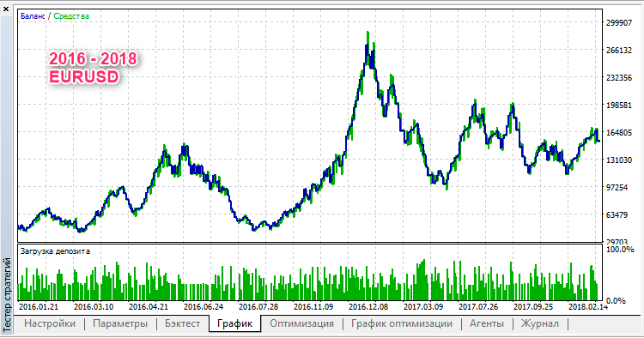Click the 100.0% deposit load label
The width and height of the screenshot is (644, 338).
point(620,250)
